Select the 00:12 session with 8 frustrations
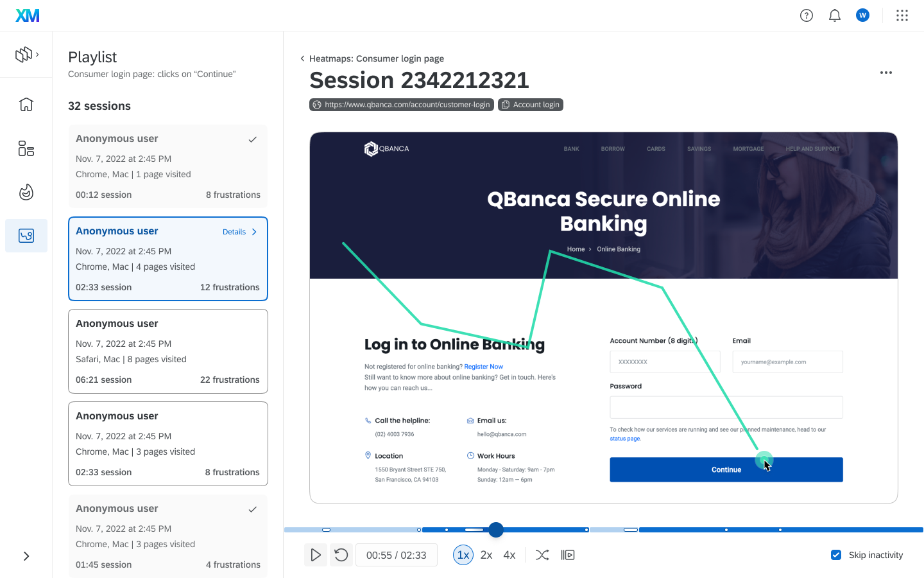924x578 pixels. (x=168, y=166)
